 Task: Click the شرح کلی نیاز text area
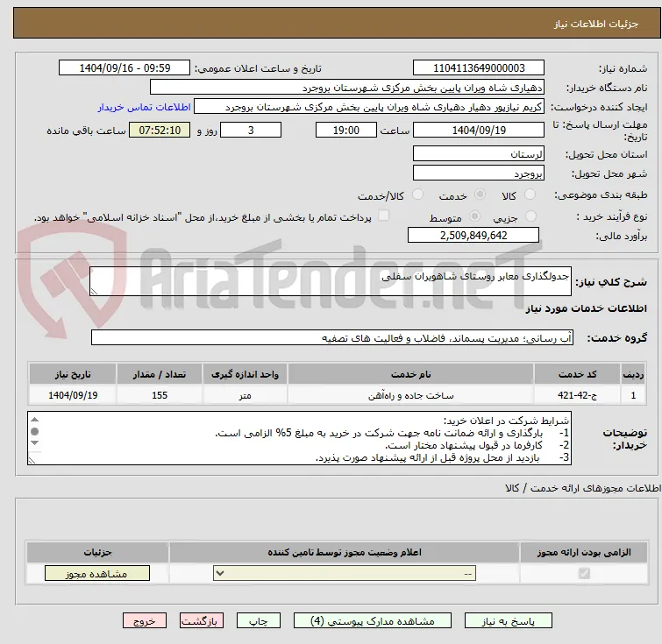pyautogui.click(x=331, y=281)
